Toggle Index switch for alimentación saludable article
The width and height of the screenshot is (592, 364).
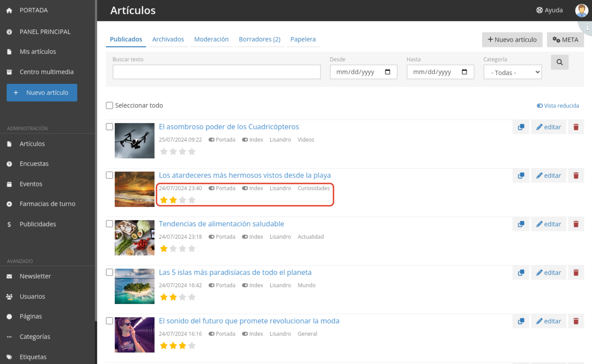click(x=245, y=237)
